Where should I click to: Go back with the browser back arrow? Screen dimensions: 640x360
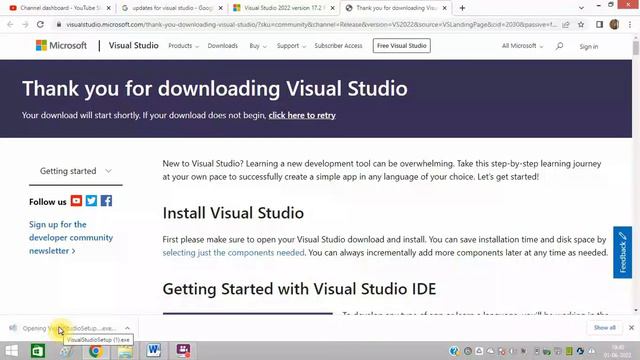(10, 24)
